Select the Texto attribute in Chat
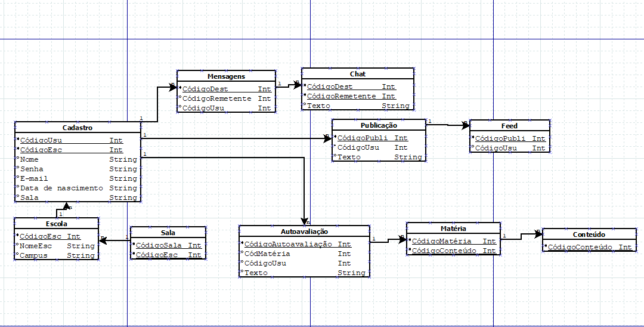The height and width of the screenshot is (327, 644). coord(318,106)
